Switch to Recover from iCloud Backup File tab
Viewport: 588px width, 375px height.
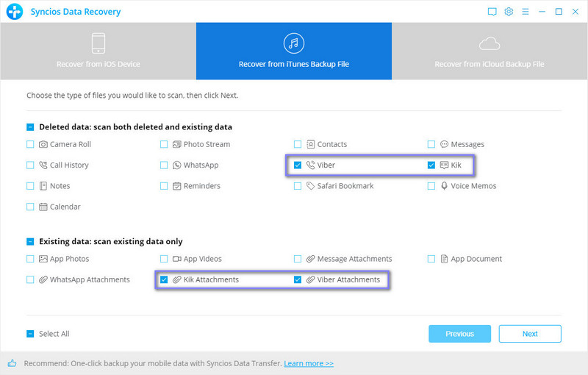click(490, 51)
